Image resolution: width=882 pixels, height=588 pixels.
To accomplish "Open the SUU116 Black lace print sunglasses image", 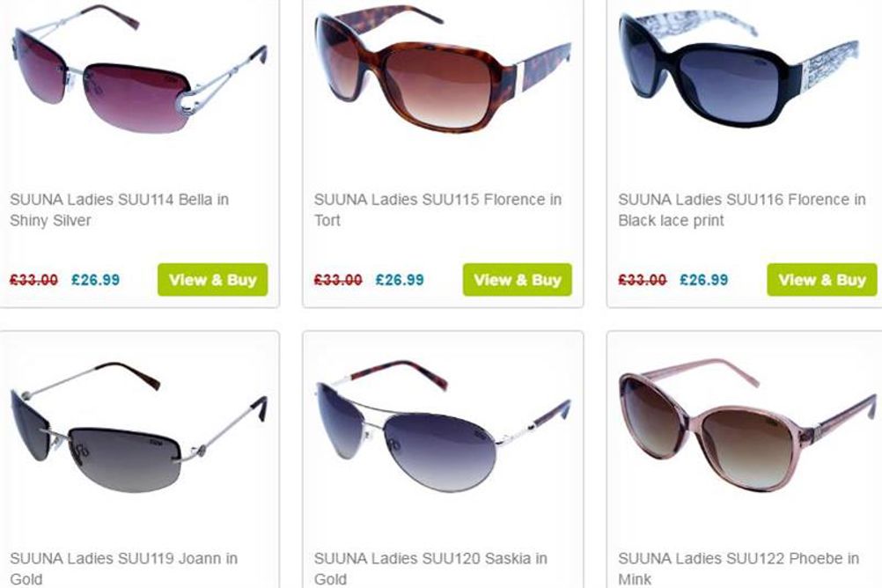I will [x=739, y=69].
